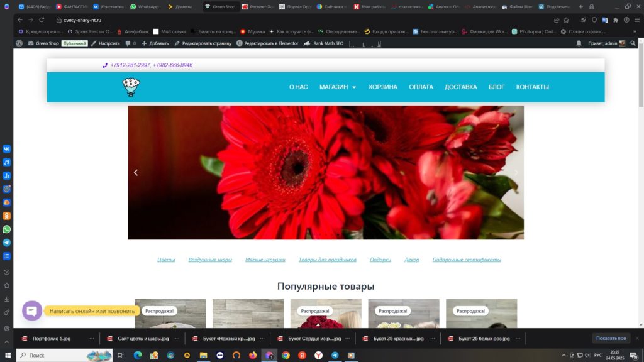Open VK in the browser sidebar
644x362 pixels.
[6, 149]
